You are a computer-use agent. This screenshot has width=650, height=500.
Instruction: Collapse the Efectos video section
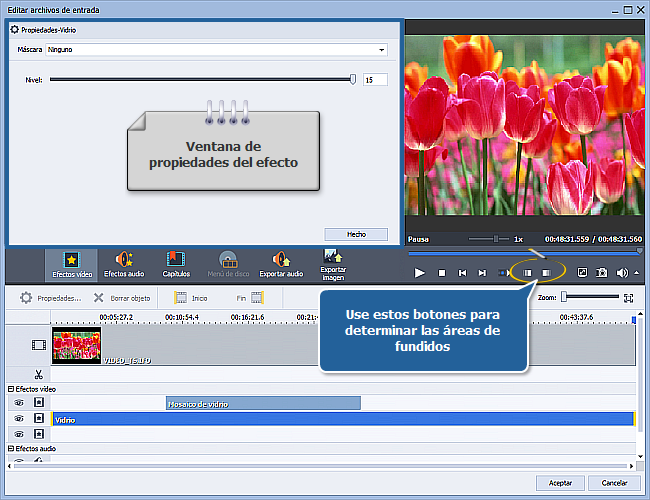point(11,388)
